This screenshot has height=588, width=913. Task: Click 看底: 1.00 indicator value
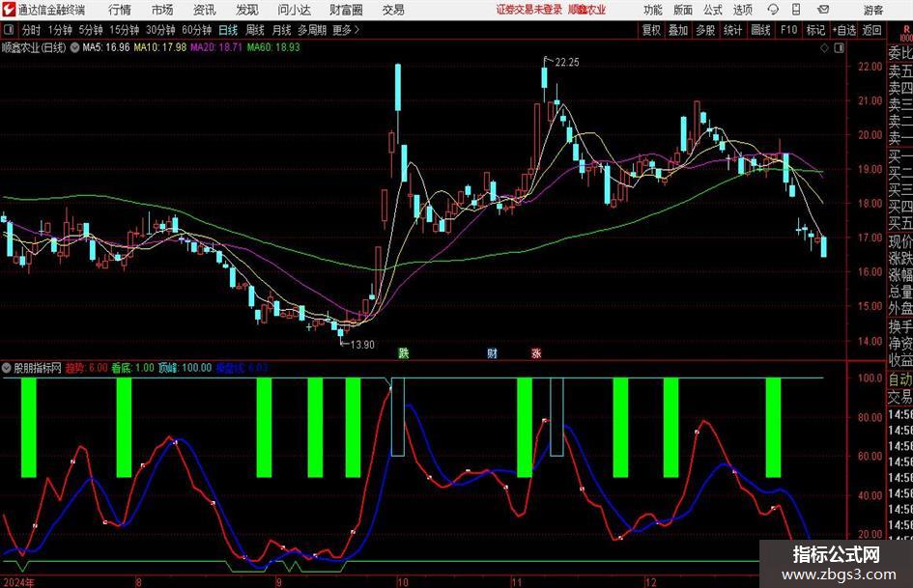pos(133,368)
